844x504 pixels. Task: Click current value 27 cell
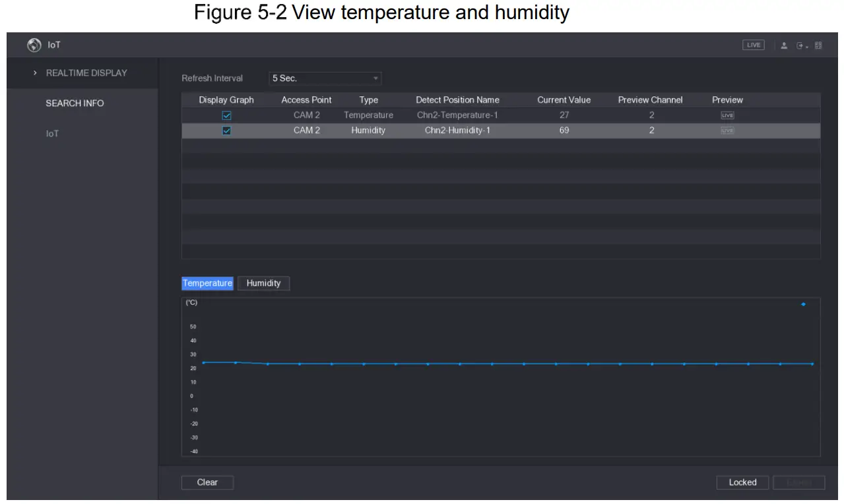click(x=564, y=115)
